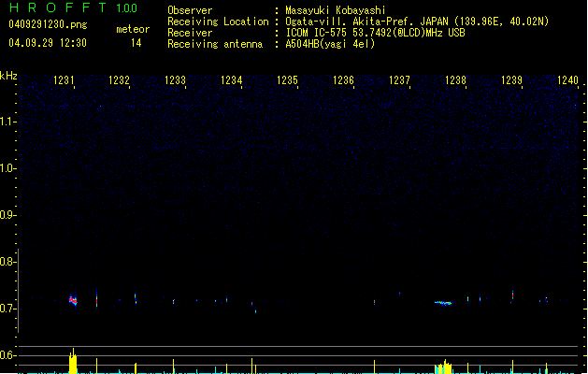Click the kHz axis unit label
This screenshot has height=374, width=588.
(8, 76)
